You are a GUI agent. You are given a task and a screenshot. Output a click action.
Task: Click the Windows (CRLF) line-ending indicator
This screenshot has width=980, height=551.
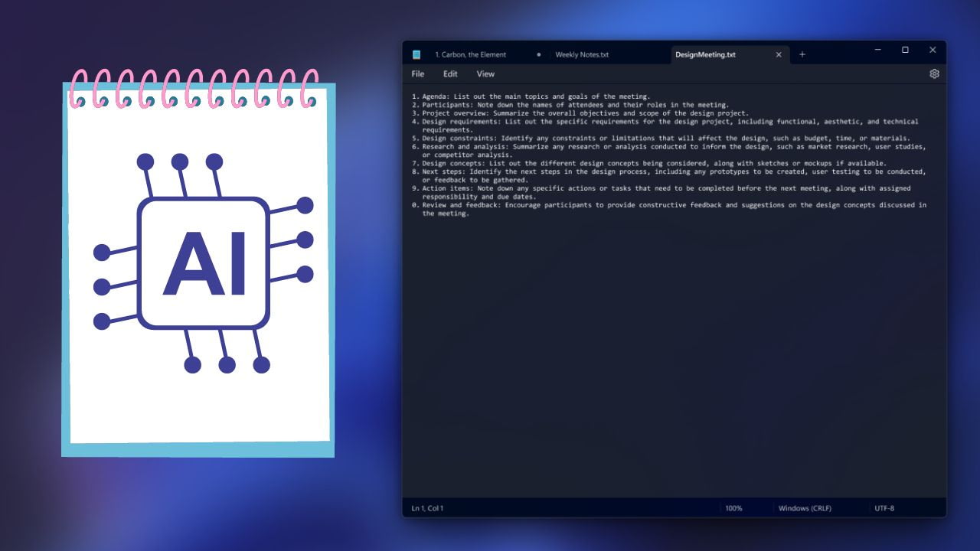click(804, 507)
